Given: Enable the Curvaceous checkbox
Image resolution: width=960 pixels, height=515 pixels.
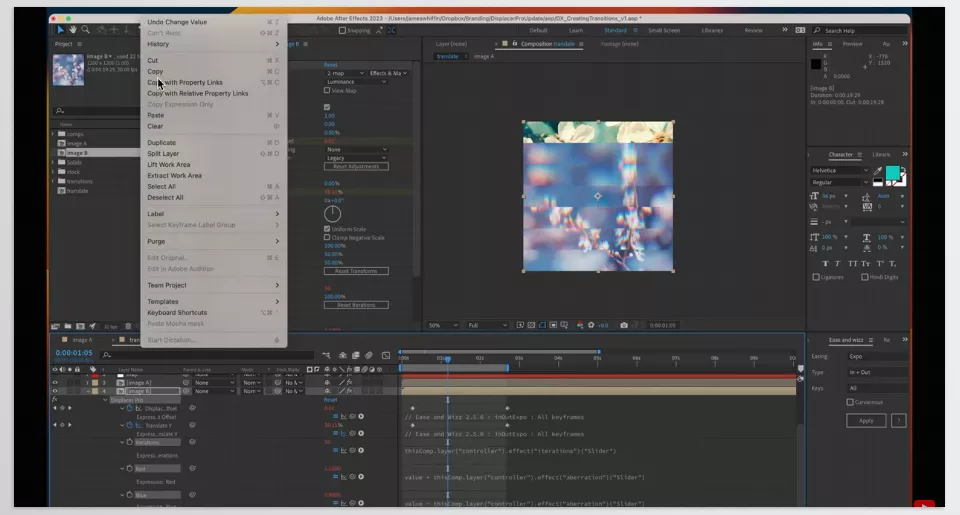Looking at the screenshot, I should (x=850, y=402).
